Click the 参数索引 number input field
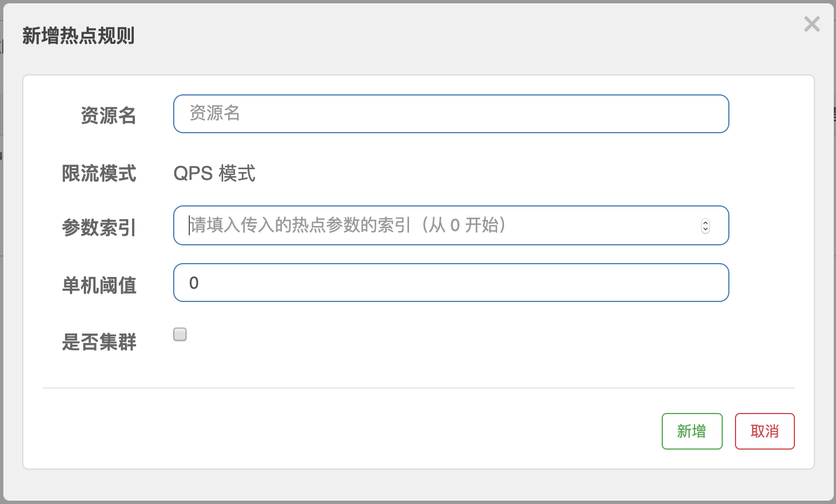Image resolution: width=836 pixels, height=504 pixels. click(x=451, y=225)
